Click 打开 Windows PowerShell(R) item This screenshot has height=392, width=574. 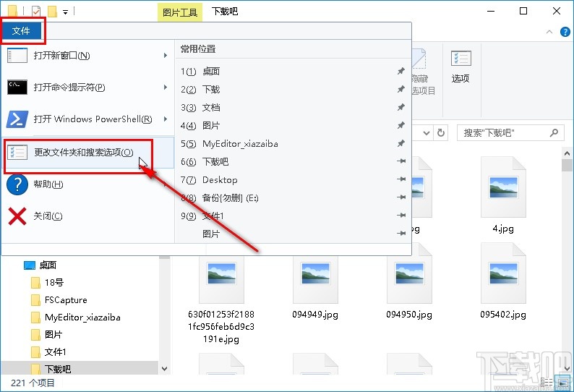click(87, 119)
